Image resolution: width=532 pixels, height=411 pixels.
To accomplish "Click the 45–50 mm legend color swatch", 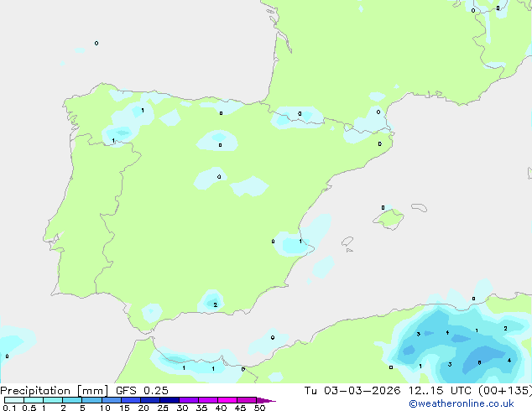I will pyautogui.click(x=247, y=400).
